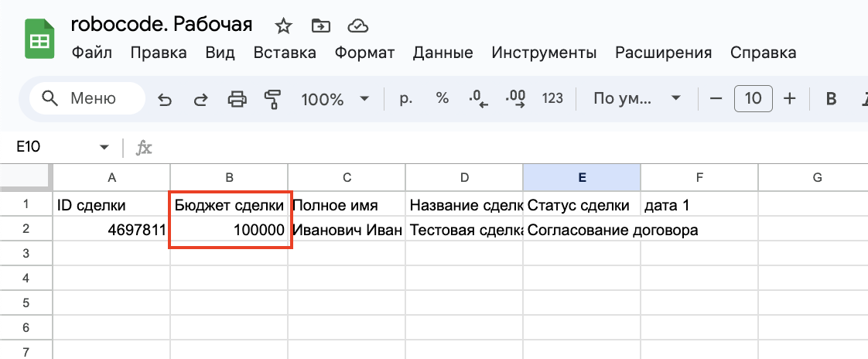Select cell Тестовая сделка
The image size is (868, 359).
click(464, 229)
